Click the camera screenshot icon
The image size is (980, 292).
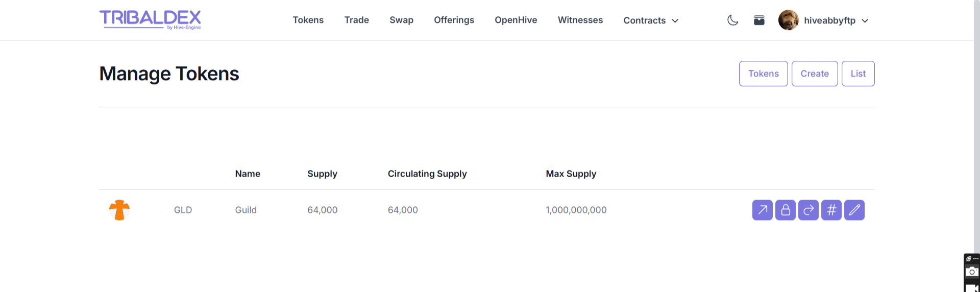coord(972,272)
